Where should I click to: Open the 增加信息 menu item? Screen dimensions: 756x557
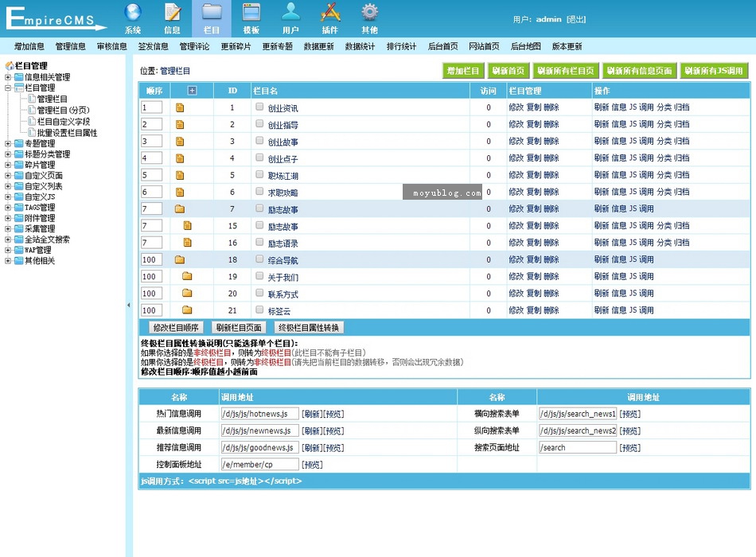pyautogui.click(x=29, y=46)
